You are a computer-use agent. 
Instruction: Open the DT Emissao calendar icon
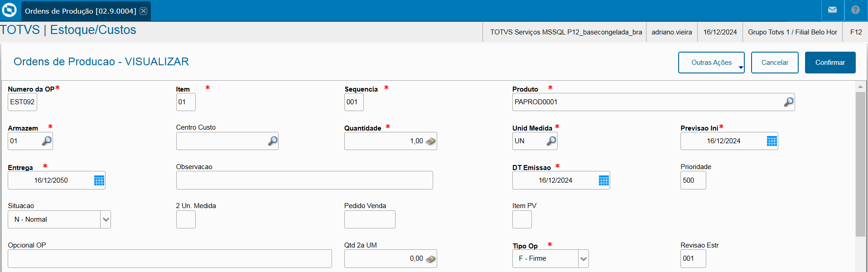(x=603, y=180)
